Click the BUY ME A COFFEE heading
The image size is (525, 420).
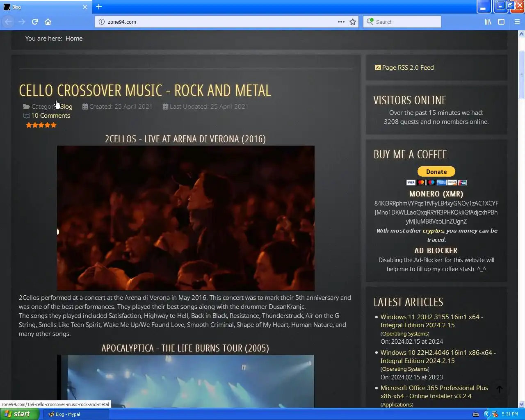pos(410,155)
